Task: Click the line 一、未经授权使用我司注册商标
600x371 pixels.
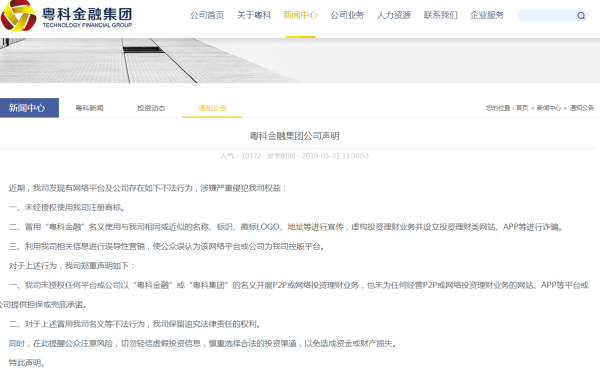Action: (67, 208)
